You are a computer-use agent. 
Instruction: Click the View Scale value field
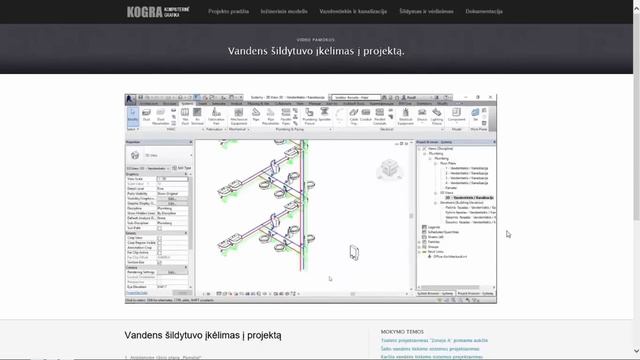coord(172,179)
